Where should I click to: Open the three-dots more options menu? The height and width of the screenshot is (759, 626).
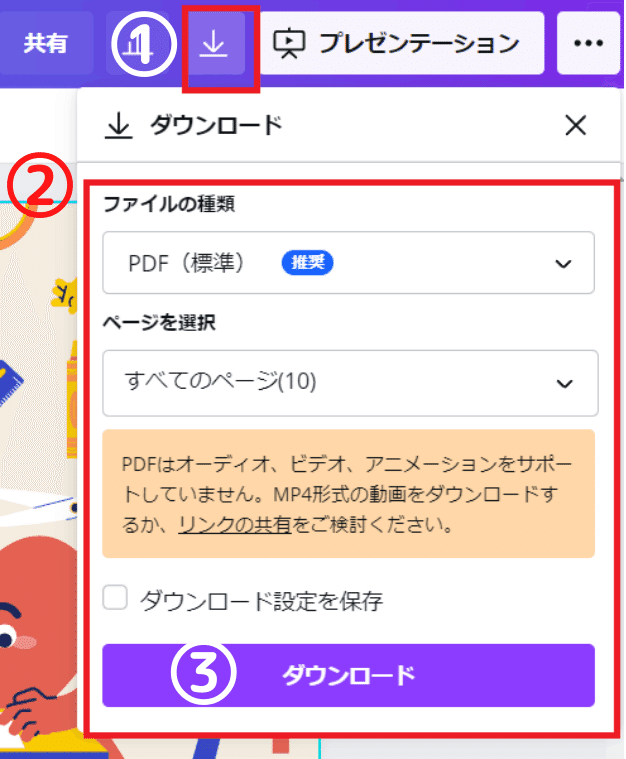click(x=588, y=43)
